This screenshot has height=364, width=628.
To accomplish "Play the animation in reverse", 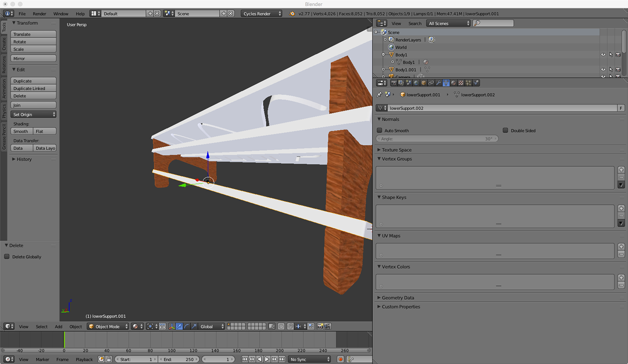I will click(x=260, y=359).
